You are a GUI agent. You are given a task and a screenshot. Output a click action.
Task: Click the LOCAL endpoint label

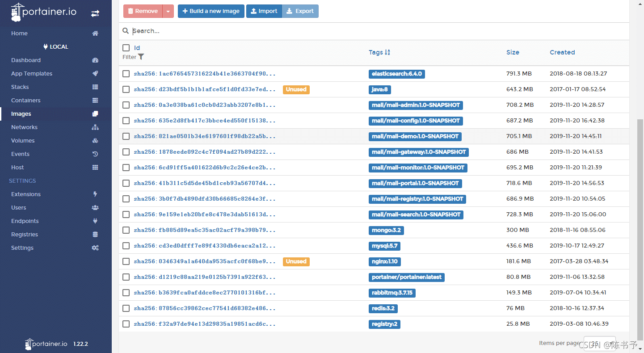point(56,47)
